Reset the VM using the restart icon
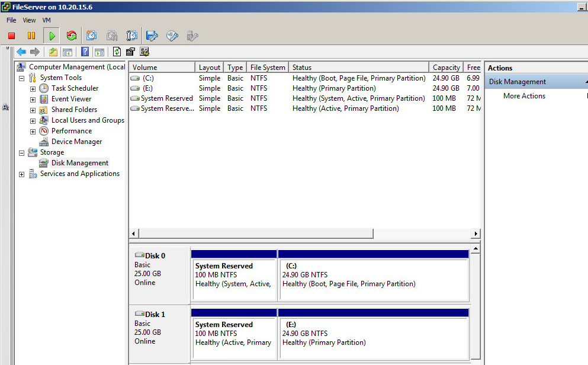Image resolution: width=588 pixels, height=365 pixels. click(72, 36)
